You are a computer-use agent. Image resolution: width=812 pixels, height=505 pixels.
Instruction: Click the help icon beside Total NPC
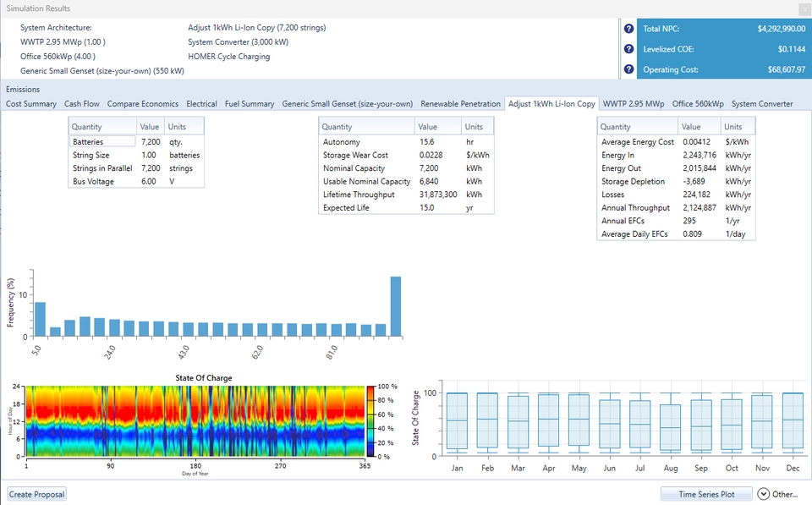click(628, 29)
